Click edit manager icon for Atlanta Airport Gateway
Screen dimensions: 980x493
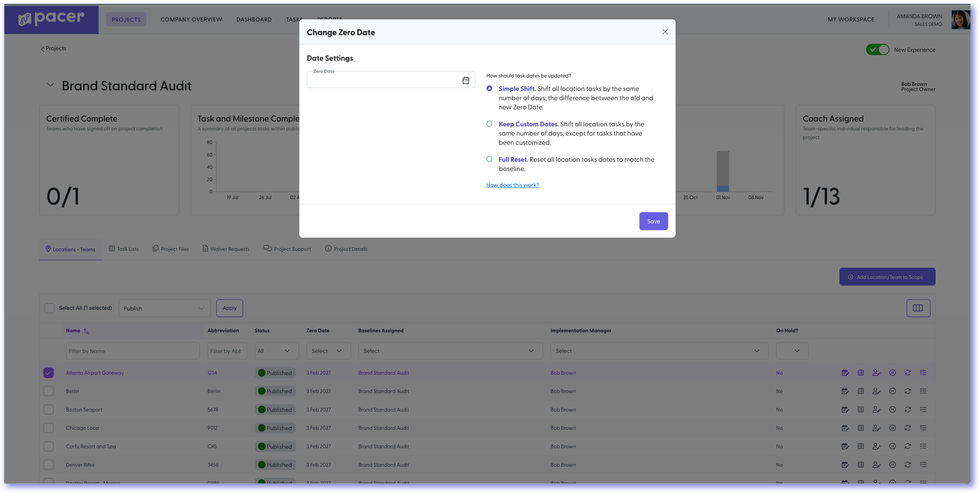click(x=876, y=373)
